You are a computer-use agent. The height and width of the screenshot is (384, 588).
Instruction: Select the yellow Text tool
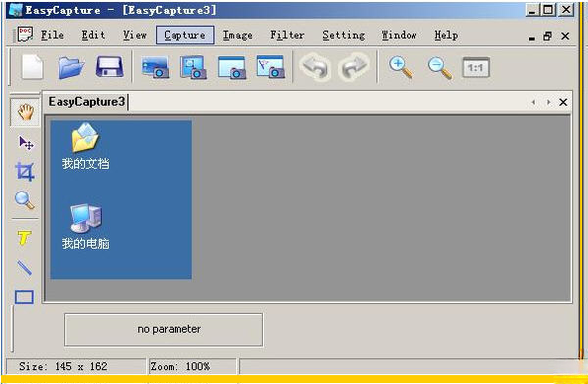coord(24,238)
